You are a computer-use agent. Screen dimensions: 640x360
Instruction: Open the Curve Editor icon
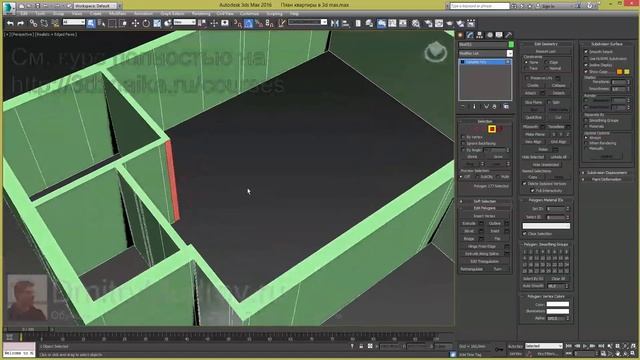click(x=392, y=24)
